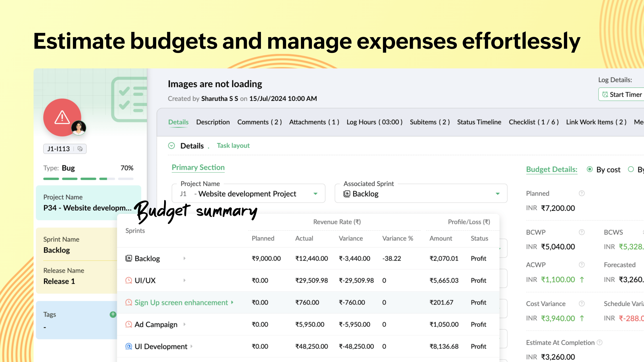
Task: Open the Status Timeline tab
Action: coord(479,122)
